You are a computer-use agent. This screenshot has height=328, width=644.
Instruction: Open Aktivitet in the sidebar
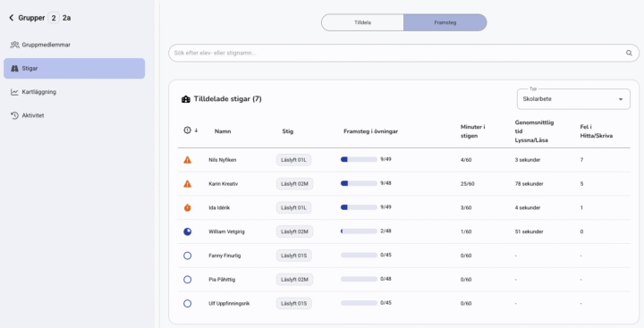coord(74,116)
